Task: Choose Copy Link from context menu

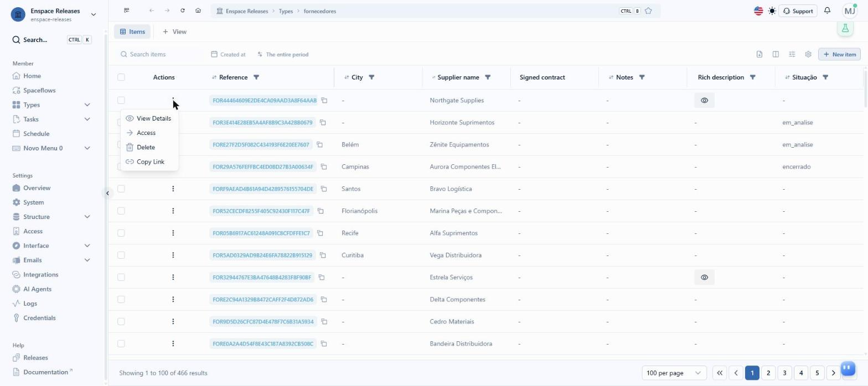Action: coord(149,161)
